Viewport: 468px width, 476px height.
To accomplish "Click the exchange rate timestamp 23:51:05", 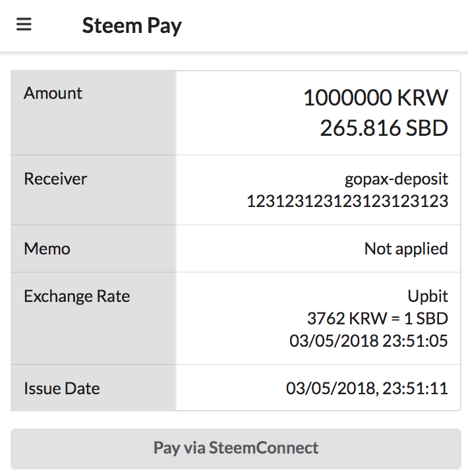I will coord(368,341).
